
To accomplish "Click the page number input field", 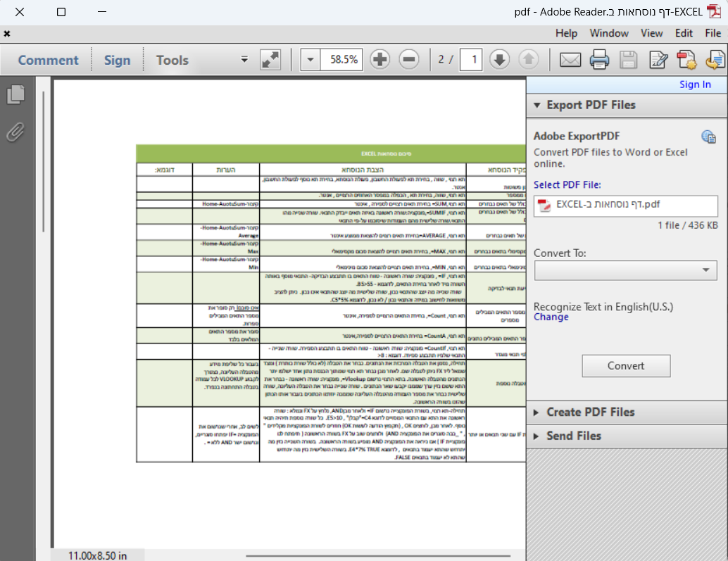I will (471, 59).
